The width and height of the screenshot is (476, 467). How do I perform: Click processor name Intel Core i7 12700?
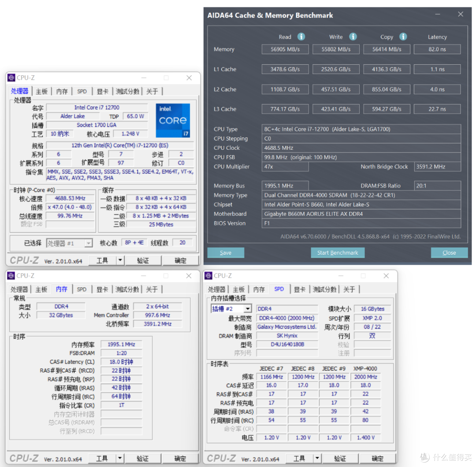point(97,107)
